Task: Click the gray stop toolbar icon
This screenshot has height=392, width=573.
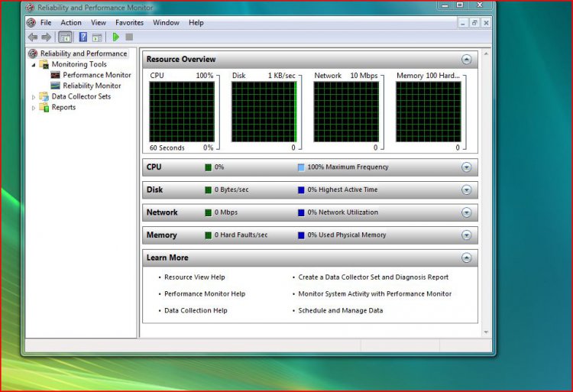Action: point(129,37)
